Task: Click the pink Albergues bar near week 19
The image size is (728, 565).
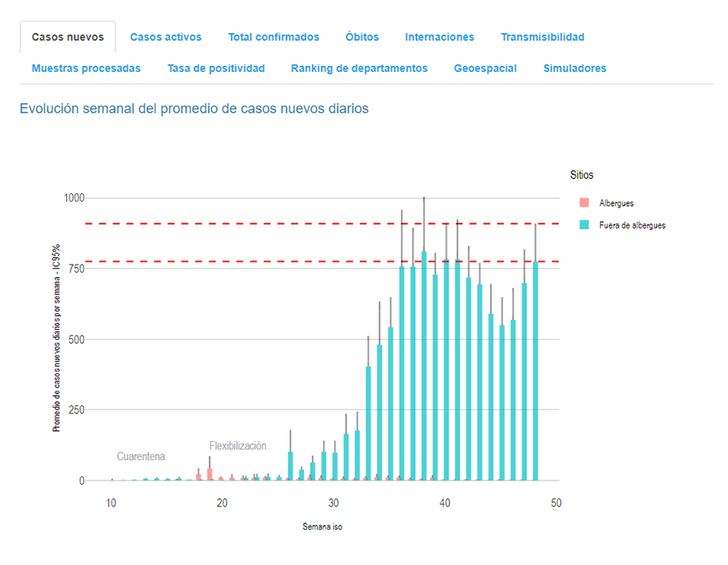Action: point(210,474)
